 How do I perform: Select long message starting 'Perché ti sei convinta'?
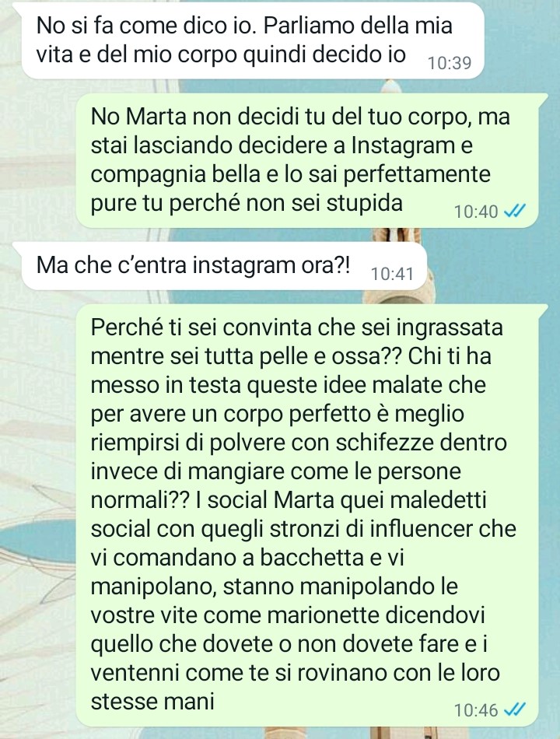pos(307,515)
